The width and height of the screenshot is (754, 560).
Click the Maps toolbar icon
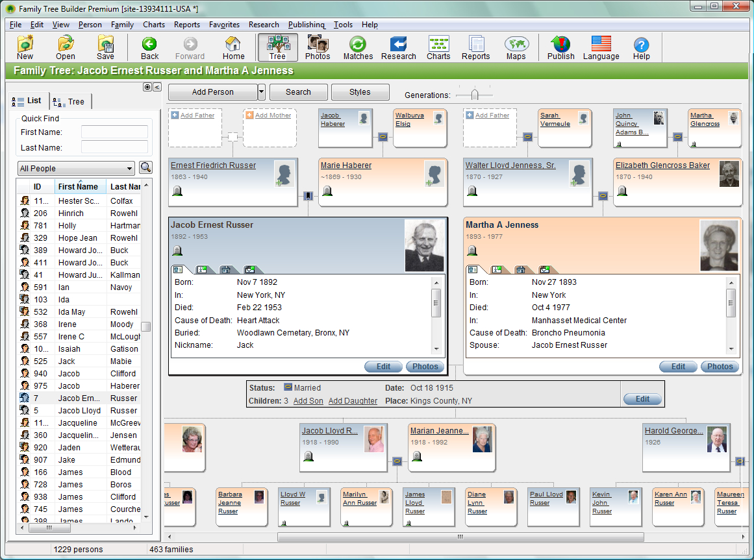[516, 48]
